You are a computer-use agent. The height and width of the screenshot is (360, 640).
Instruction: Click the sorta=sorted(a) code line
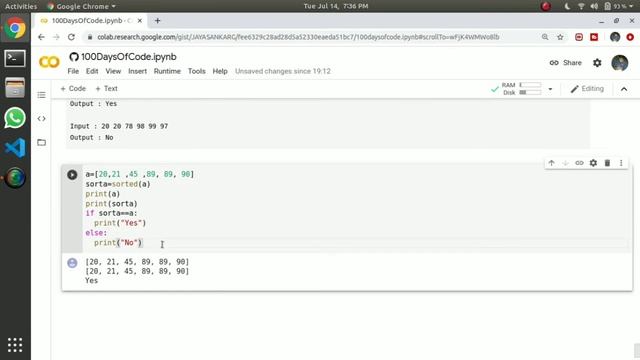(x=118, y=184)
